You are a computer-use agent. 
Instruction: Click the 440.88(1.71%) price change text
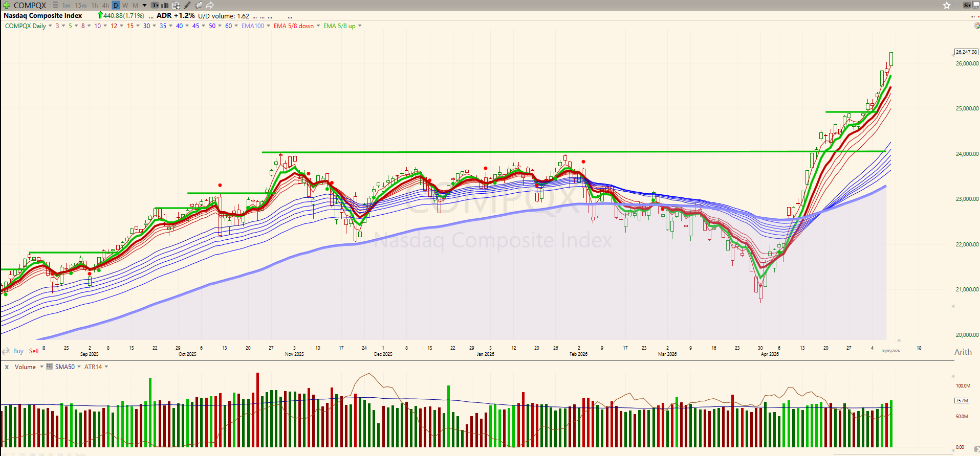pos(124,15)
